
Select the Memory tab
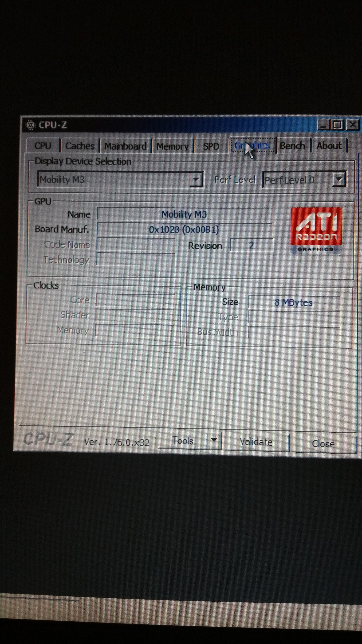172,146
